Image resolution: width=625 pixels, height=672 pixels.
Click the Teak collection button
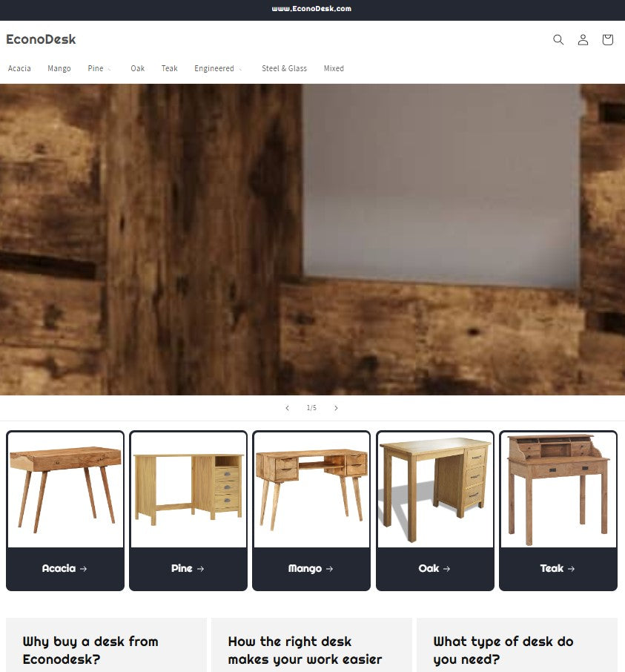click(x=558, y=568)
